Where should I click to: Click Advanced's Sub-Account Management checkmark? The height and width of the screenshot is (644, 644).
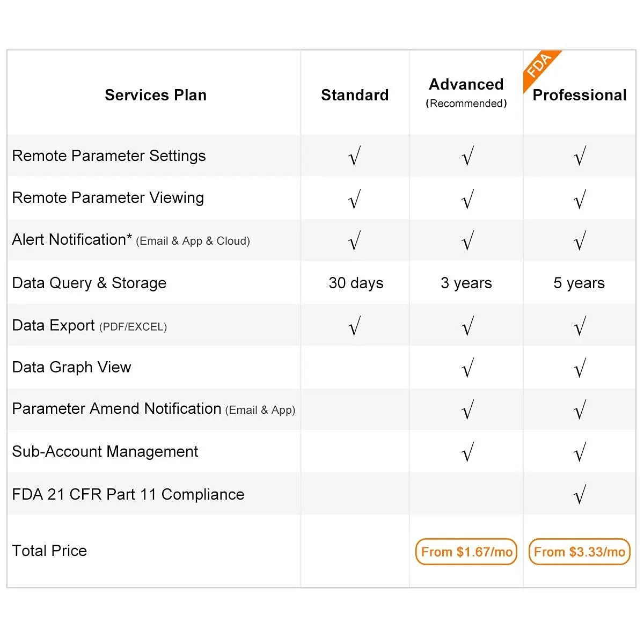coord(467,452)
